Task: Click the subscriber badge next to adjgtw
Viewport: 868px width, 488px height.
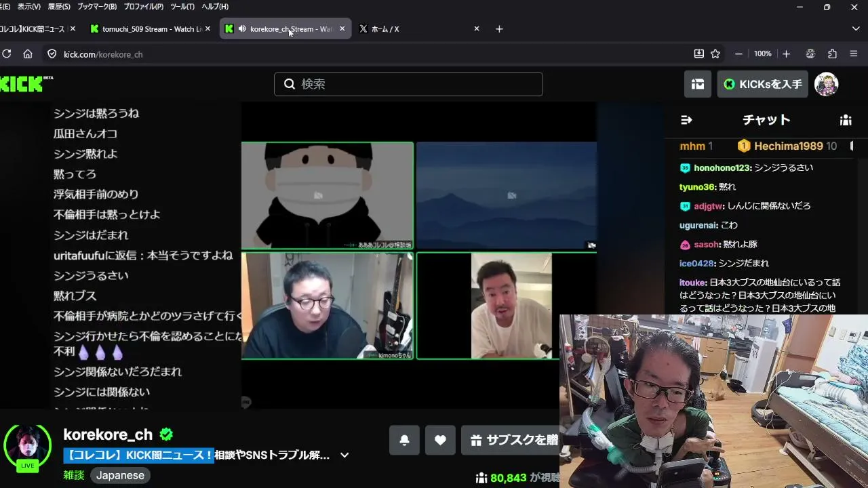Action: point(685,206)
